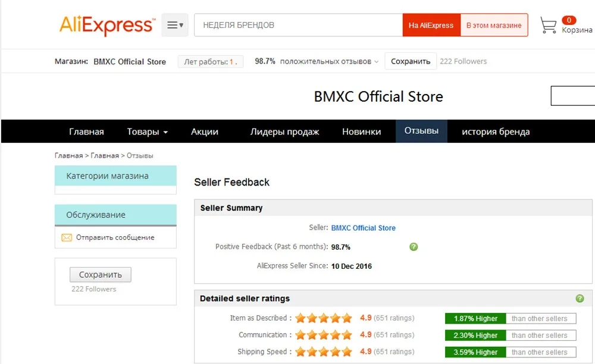Click the help icon beside Positive Feedback

tap(414, 247)
